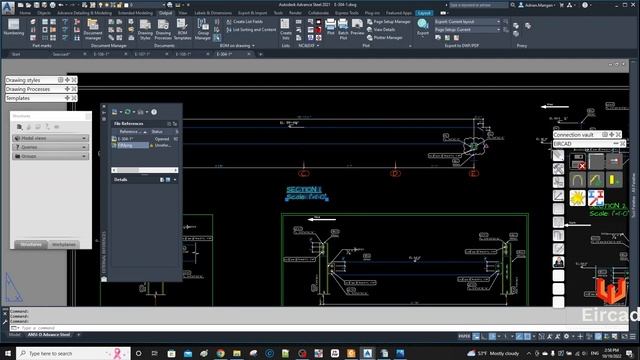Click the search magnifier in title bar
Viewport: 640px width, 360px height.
pos(513,5)
